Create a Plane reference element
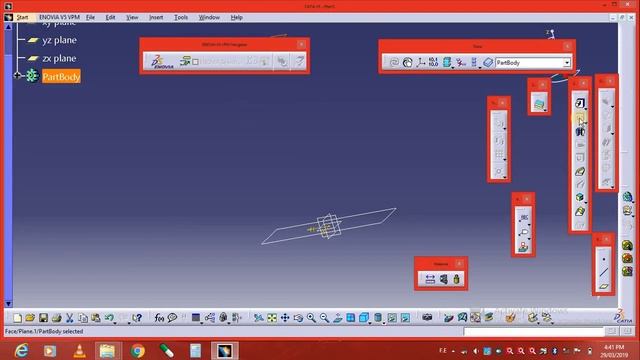The image size is (640, 360). [x=604, y=287]
